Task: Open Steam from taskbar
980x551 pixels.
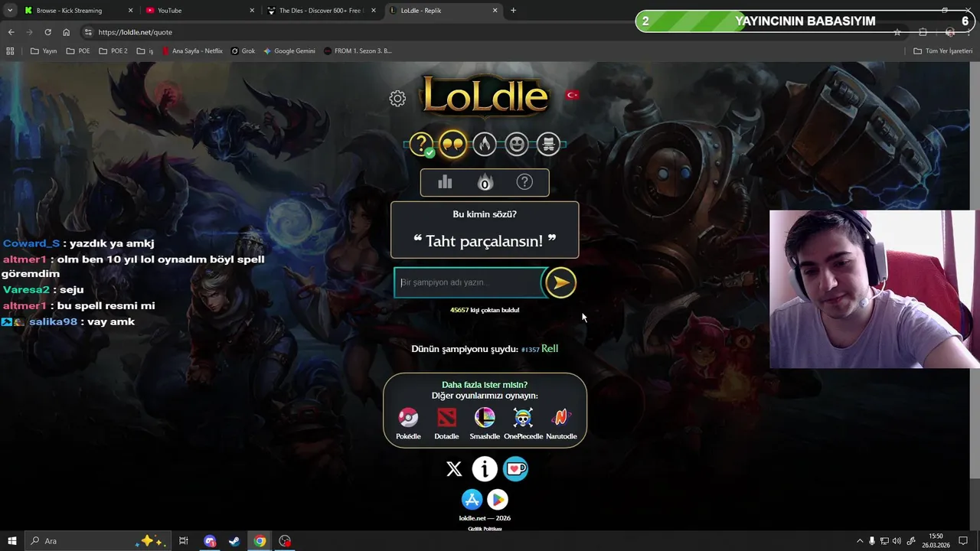Action: pyautogui.click(x=234, y=541)
